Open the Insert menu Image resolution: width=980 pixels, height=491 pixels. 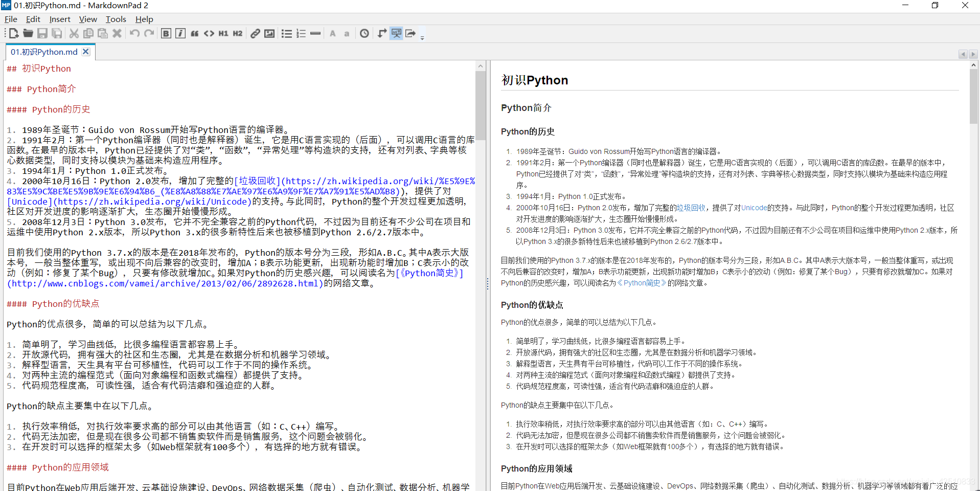[60, 19]
